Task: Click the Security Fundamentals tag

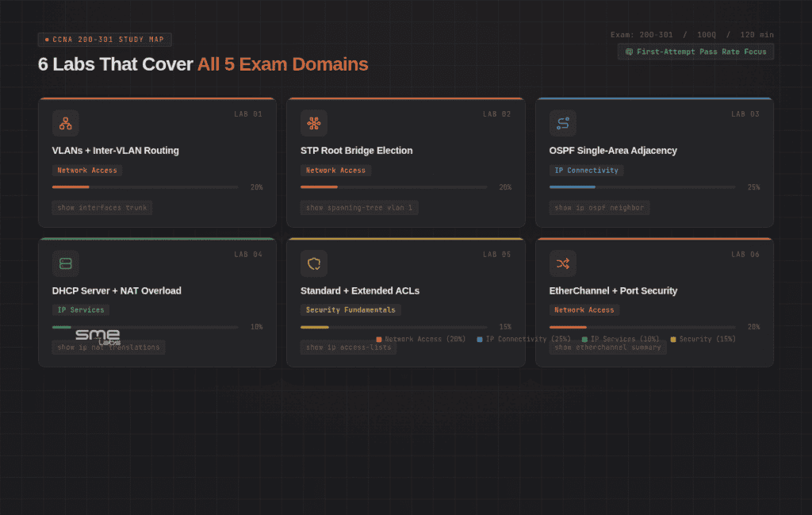Action: pyautogui.click(x=350, y=309)
